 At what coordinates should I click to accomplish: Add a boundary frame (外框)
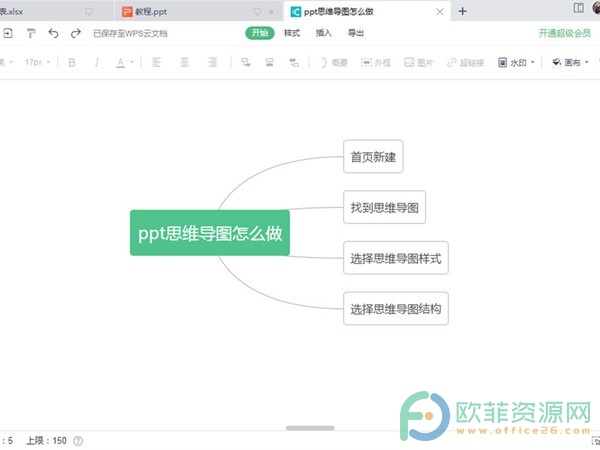pos(376,62)
